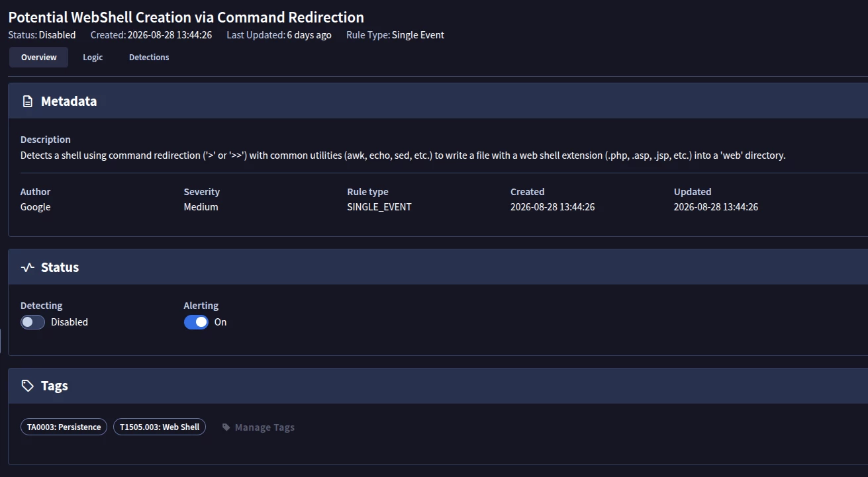The height and width of the screenshot is (477, 868).
Task: Collapse the Metadata section header
Action: [438, 101]
